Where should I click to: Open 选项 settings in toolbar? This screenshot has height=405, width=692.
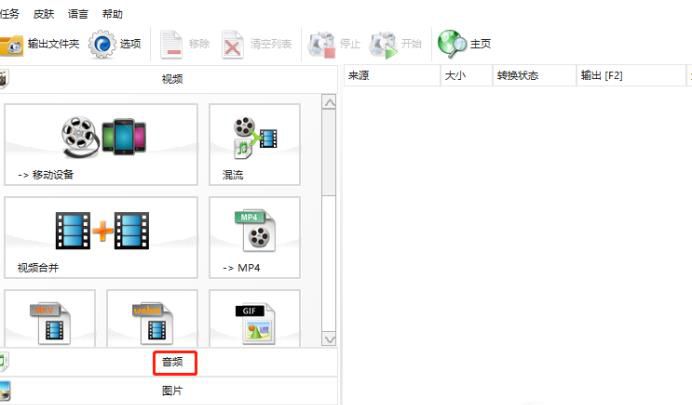click(115, 44)
